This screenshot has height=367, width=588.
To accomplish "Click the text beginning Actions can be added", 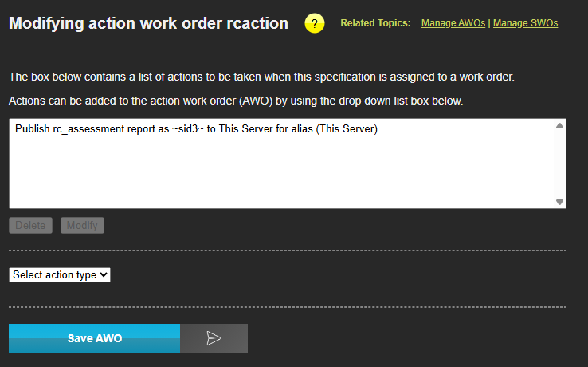I will coord(236,101).
